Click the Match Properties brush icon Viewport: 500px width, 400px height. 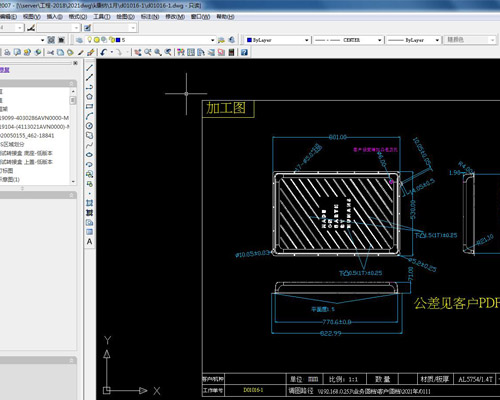[91, 52]
